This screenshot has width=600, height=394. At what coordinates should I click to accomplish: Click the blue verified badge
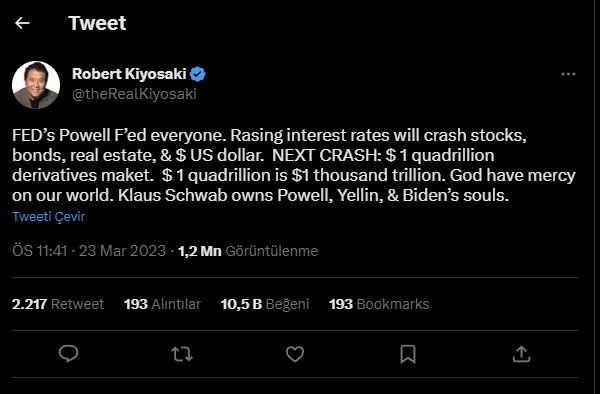197,74
